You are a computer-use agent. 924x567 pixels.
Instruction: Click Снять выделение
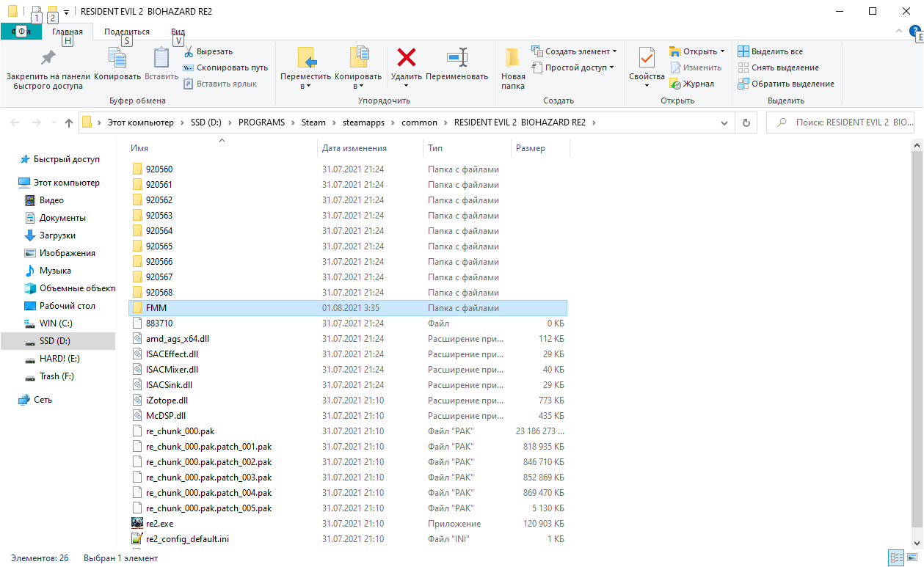778,67
